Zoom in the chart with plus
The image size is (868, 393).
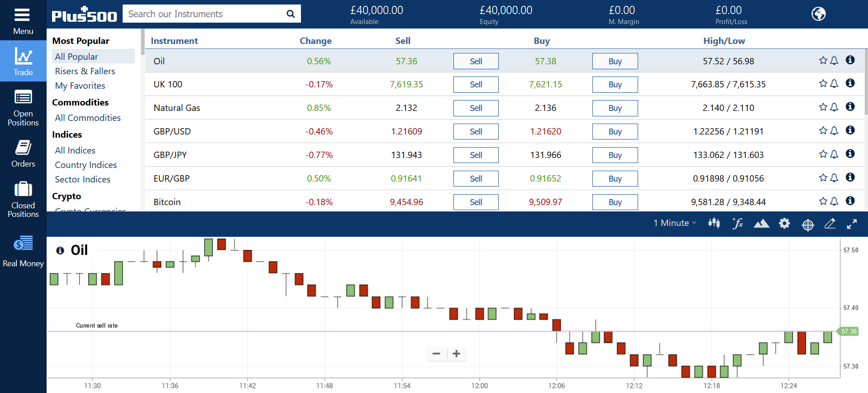coord(457,354)
